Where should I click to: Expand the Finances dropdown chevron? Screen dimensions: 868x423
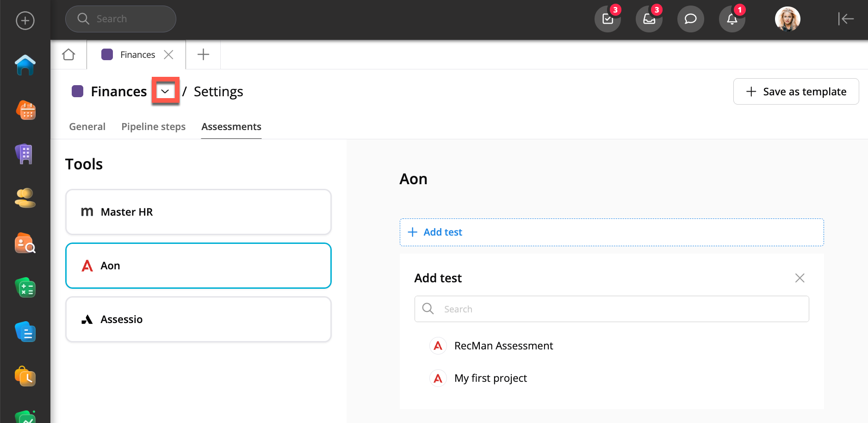point(165,92)
